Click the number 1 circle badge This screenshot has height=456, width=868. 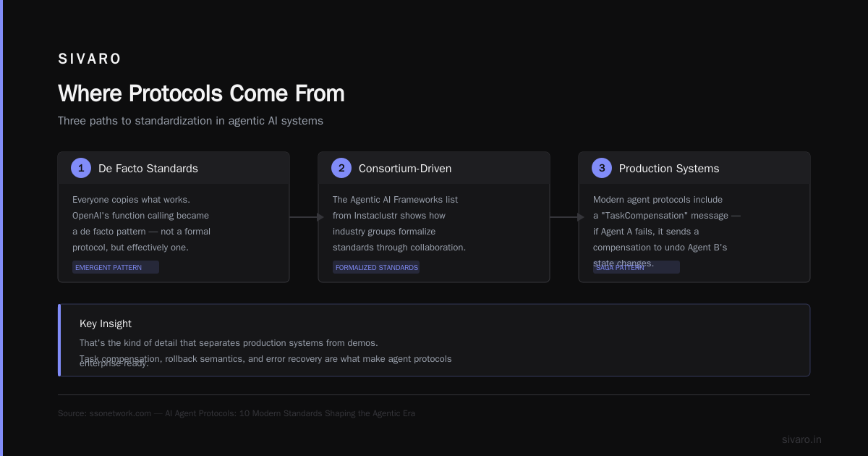[81, 168]
